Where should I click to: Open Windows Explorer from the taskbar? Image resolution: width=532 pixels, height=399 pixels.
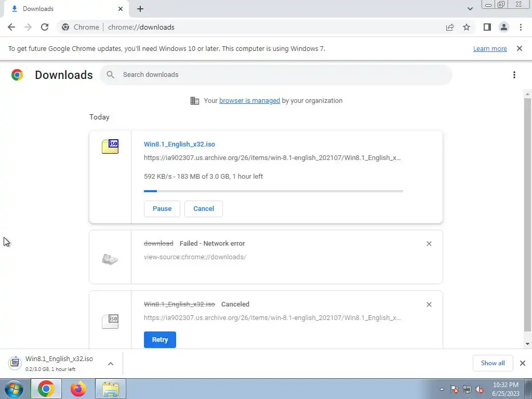click(111, 389)
